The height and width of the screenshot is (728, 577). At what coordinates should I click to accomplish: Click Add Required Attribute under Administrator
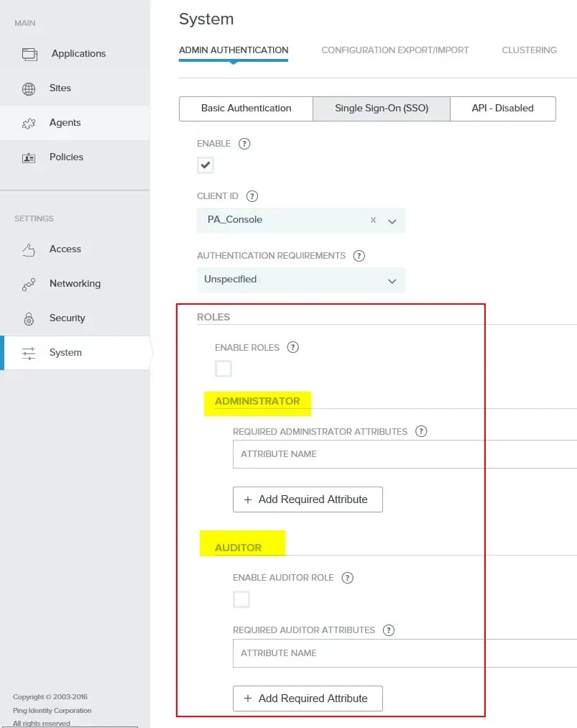308,499
